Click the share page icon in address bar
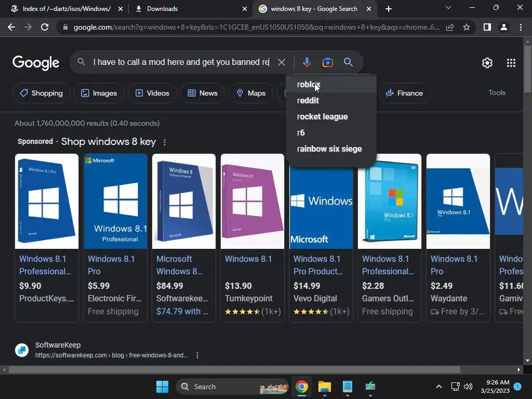The width and height of the screenshot is (532, 399). click(x=450, y=27)
